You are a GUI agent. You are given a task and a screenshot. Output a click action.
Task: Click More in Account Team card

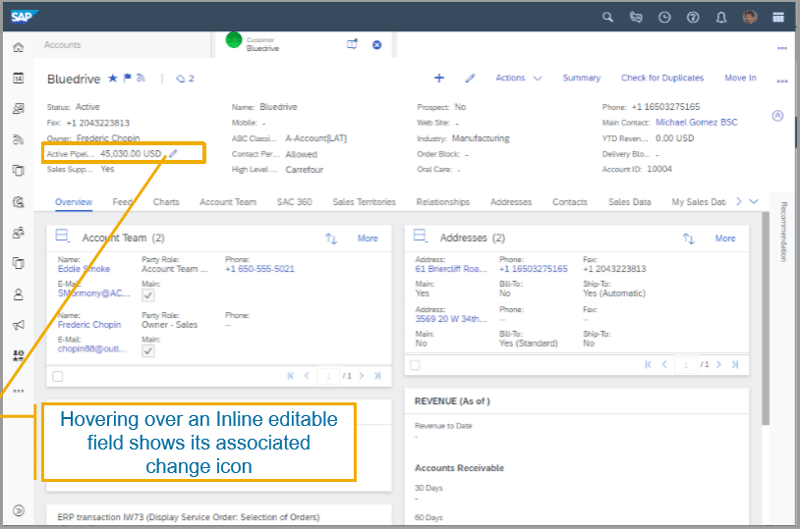tap(367, 238)
